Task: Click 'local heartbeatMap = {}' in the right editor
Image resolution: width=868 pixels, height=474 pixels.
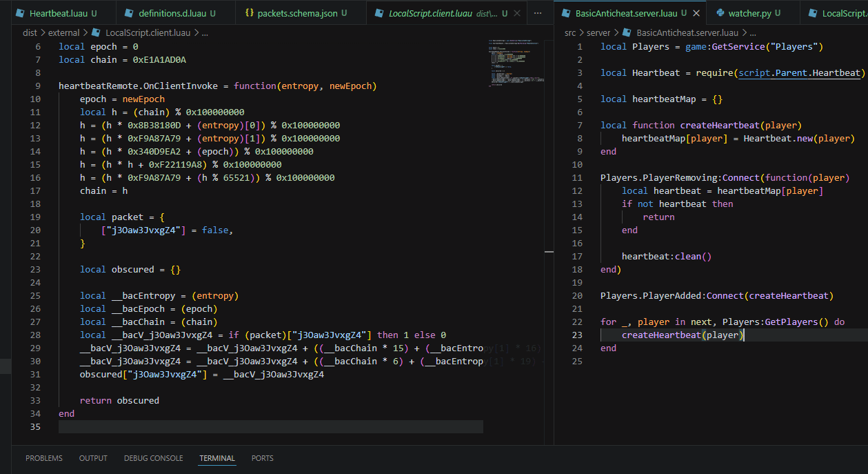Action: click(x=662, y=99)
